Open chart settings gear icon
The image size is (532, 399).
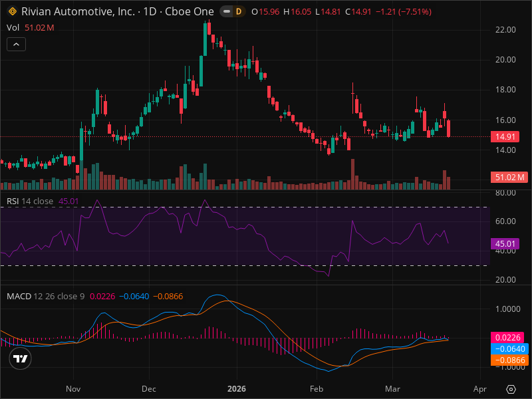point(511,389)
